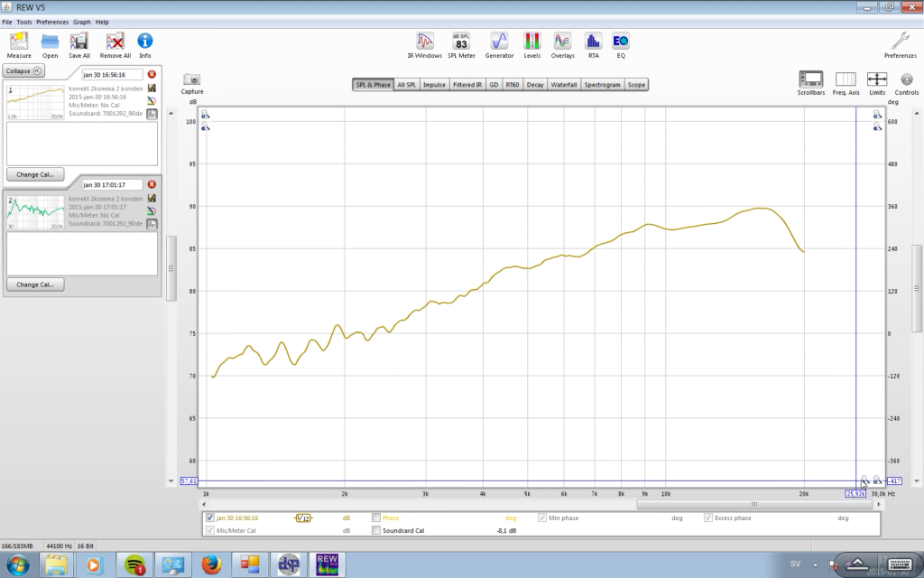
Task: Click measurement 1 save icon below Soundcard line
Action: (152, 114)
